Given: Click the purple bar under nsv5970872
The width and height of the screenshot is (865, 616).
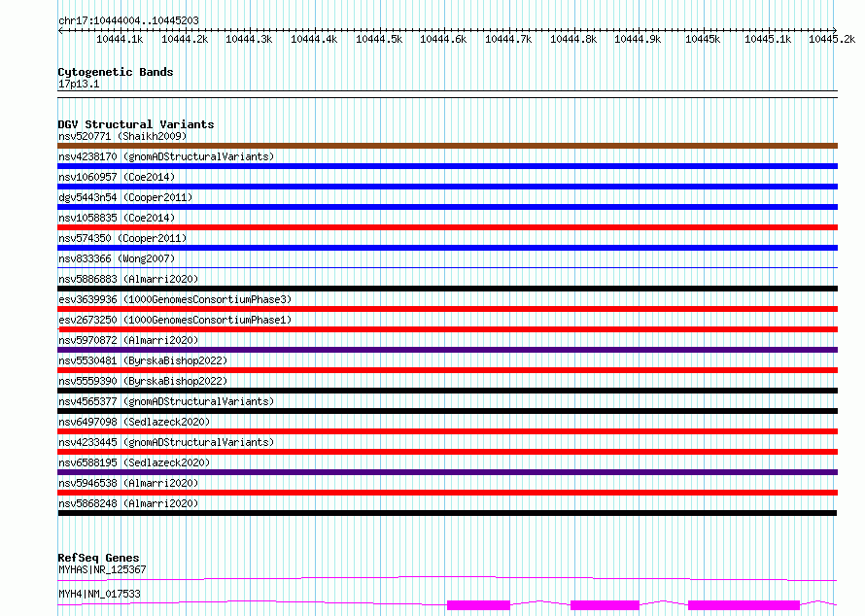Looking at the screenshot, I should pos(447,350).
